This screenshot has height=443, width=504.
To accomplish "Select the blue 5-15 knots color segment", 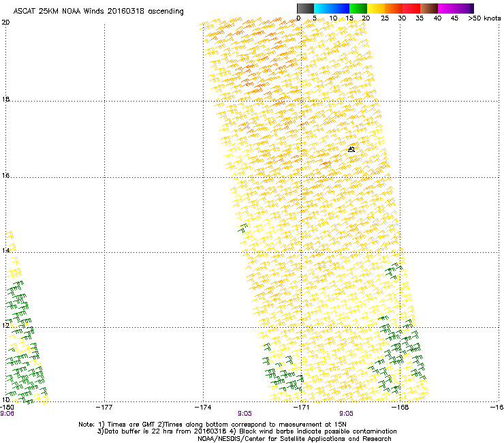I will click(332, 8).
